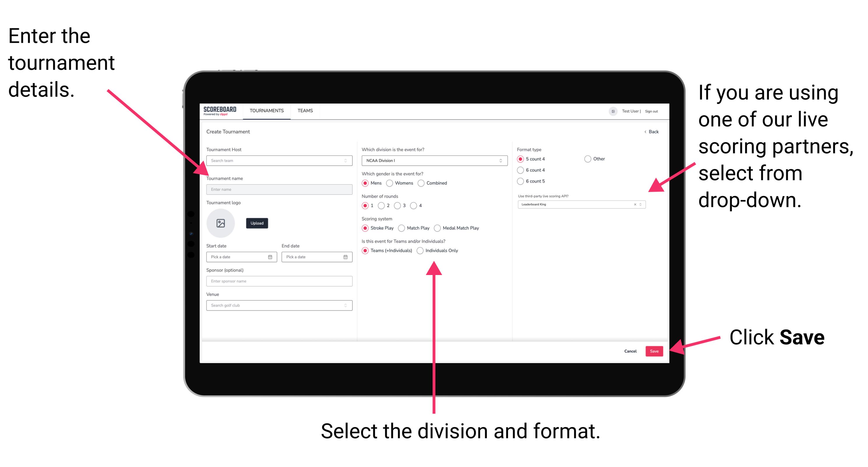Click the venue search dropdown icon
The height and width of the screenshot is (467, 868).
[345, 305]
